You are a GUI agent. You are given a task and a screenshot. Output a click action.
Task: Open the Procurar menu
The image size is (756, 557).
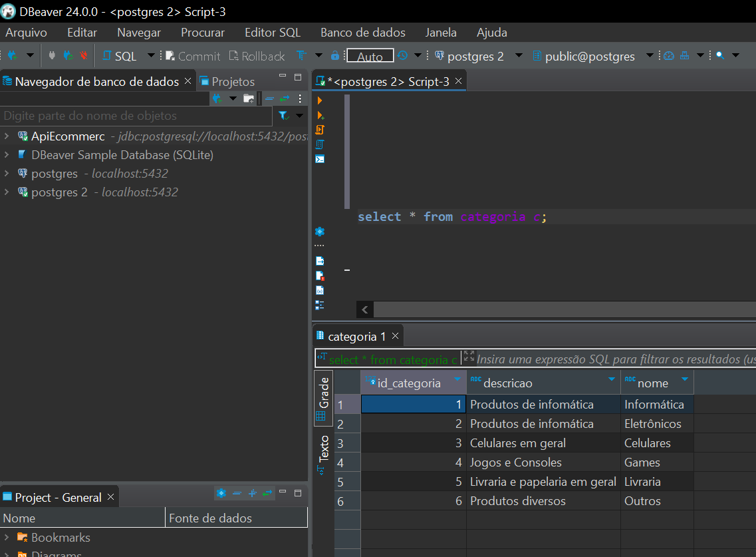(x=203, y=33)
